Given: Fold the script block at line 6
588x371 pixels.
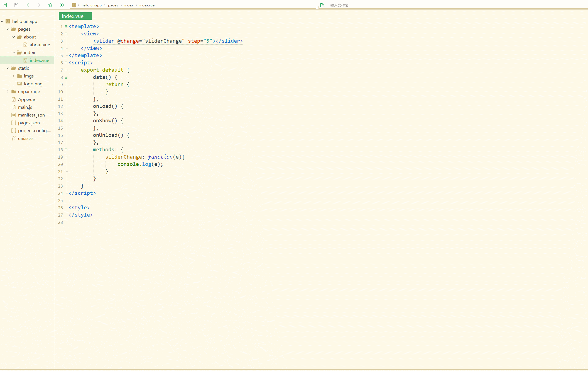Looking at the screenshot, I should pos(66,63).
